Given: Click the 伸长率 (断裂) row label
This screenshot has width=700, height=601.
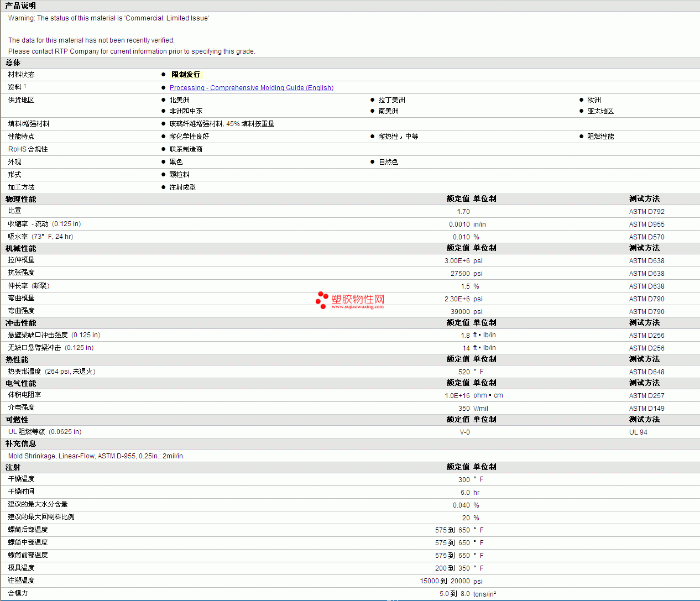Looking at the screenshot, I should coord(29,286).
